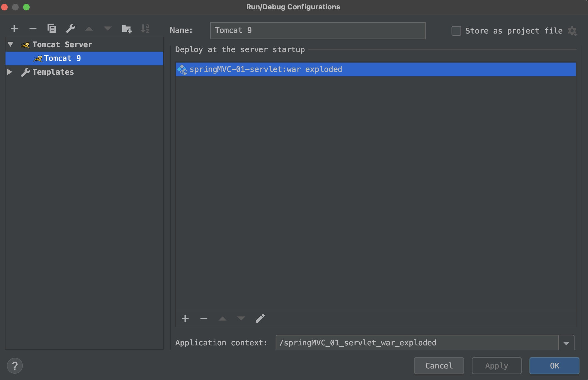Click the Add New Configuration plus icon
Viewport: 588px width, 380px height.
click(x=14, y=29)
